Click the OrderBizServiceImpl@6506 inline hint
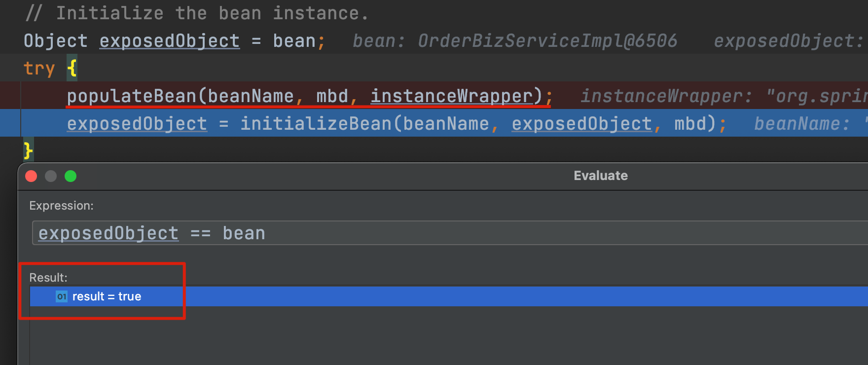This screenshot has width=868, height=365. coord(547,41)
